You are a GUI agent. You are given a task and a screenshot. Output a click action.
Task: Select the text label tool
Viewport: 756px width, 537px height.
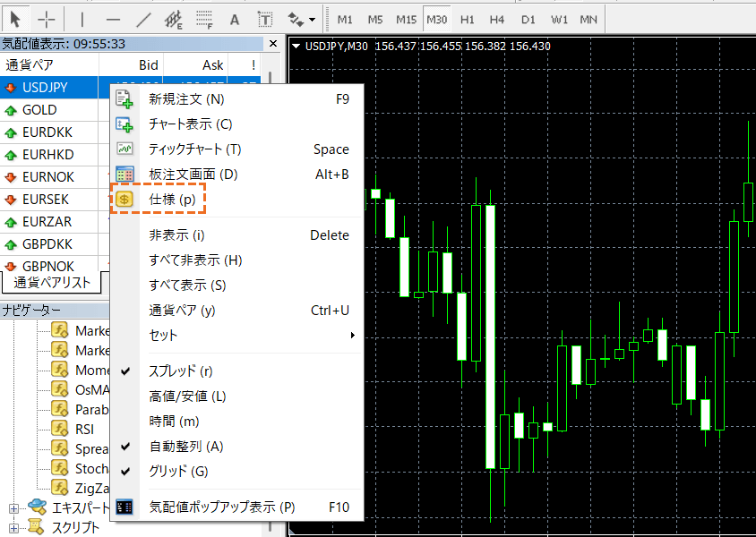[264, 19]
